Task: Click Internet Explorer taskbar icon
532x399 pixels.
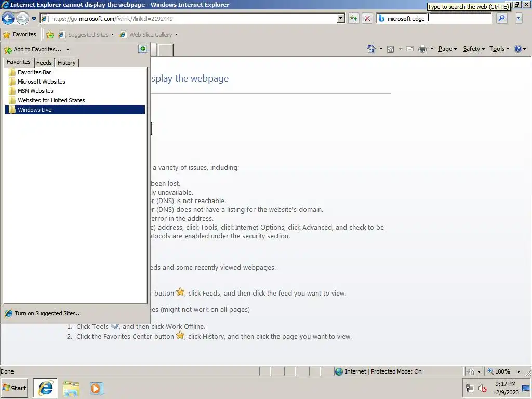Action: click(45, 388)
